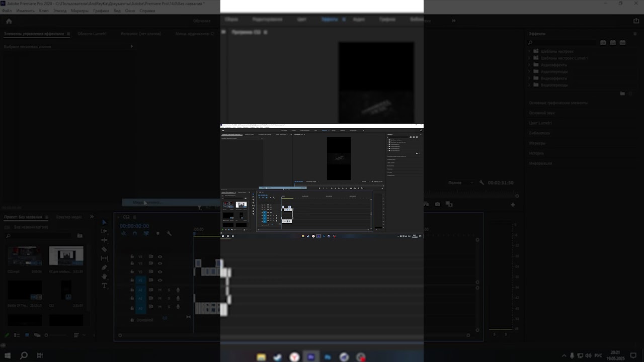
Task: Open the notification center in the dimmed taskbar
Action: [x=633, y=355]
